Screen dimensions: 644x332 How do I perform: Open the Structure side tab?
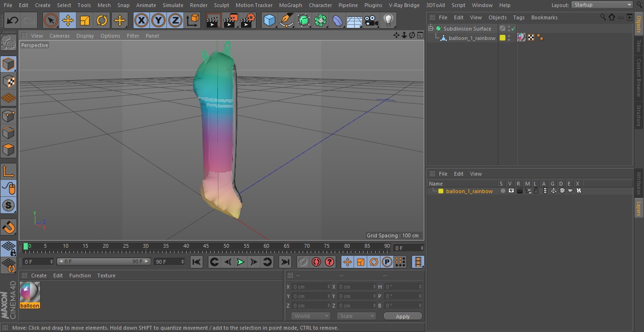coord(639,115)
